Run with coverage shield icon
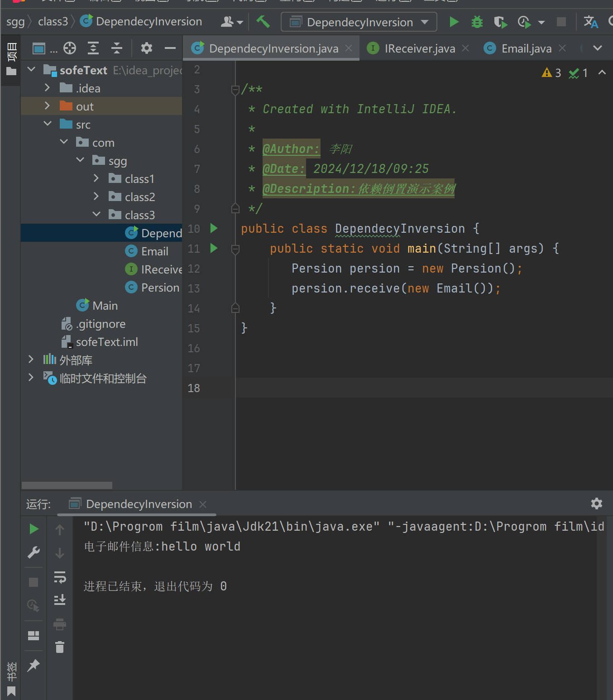The image size is (613, 700). pos(500,22)
